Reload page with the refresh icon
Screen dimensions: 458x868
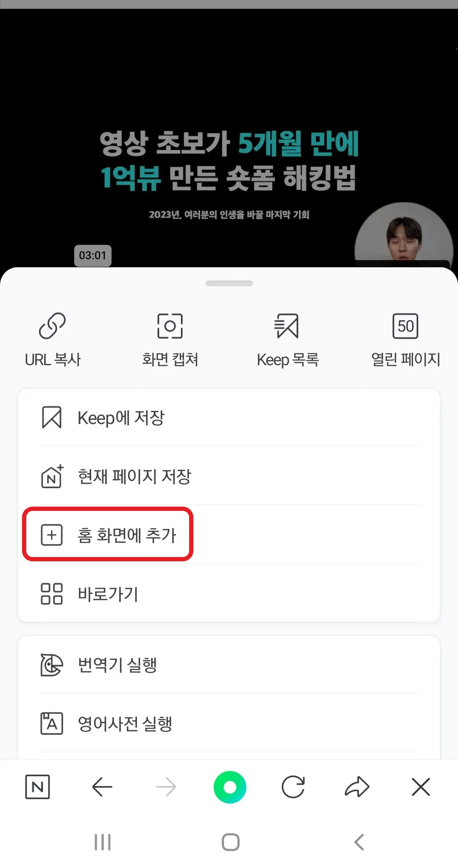pyautogui.click(x=293, y=787)
